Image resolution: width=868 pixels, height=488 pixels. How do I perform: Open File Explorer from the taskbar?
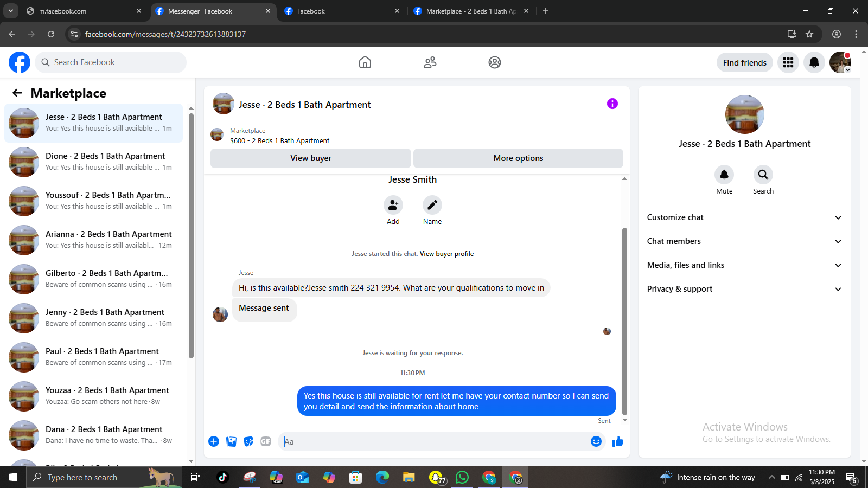[x=409, y=477]
